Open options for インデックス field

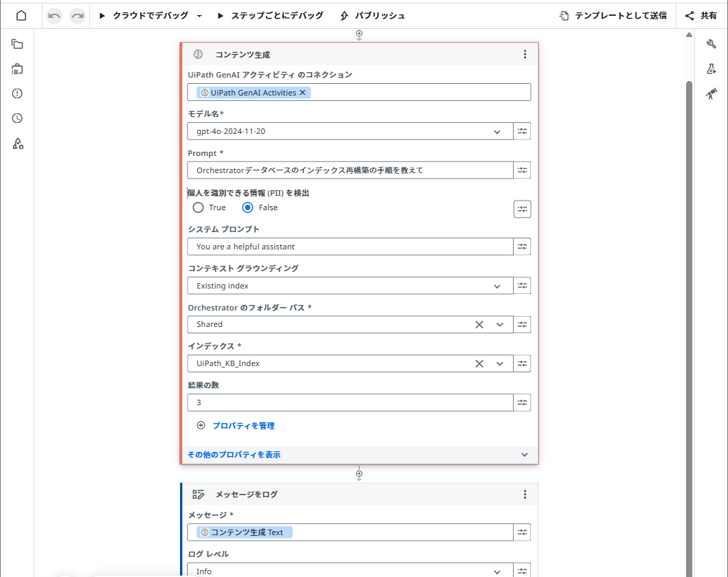click(x=523, y=363)
